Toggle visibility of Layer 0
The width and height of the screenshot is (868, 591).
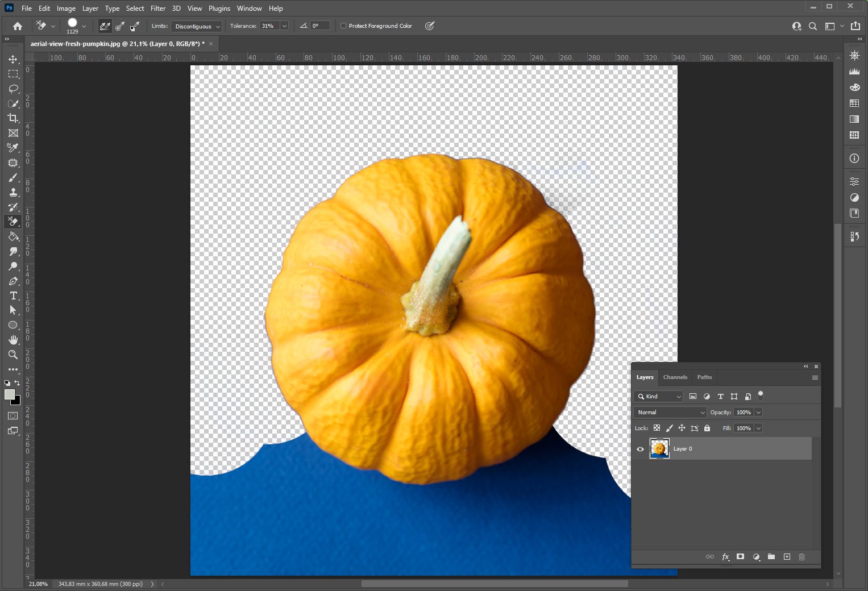pyautogui.click(x=640, y=449)
